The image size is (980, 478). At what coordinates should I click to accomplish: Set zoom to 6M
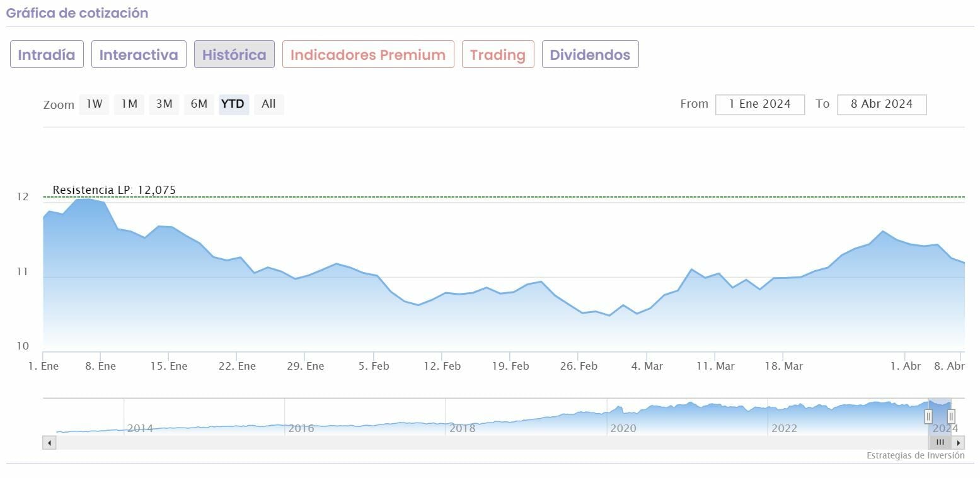pyautogui.click(x=199, y=105)
